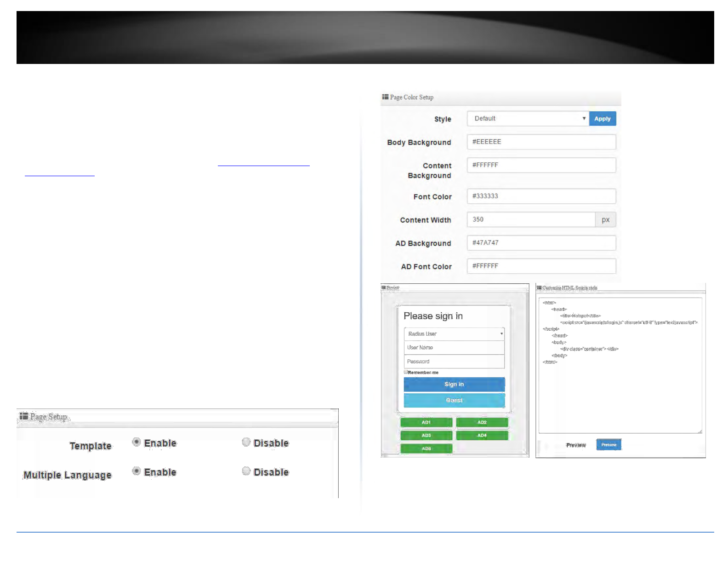Click the AD Font Color field

(541, 266)
